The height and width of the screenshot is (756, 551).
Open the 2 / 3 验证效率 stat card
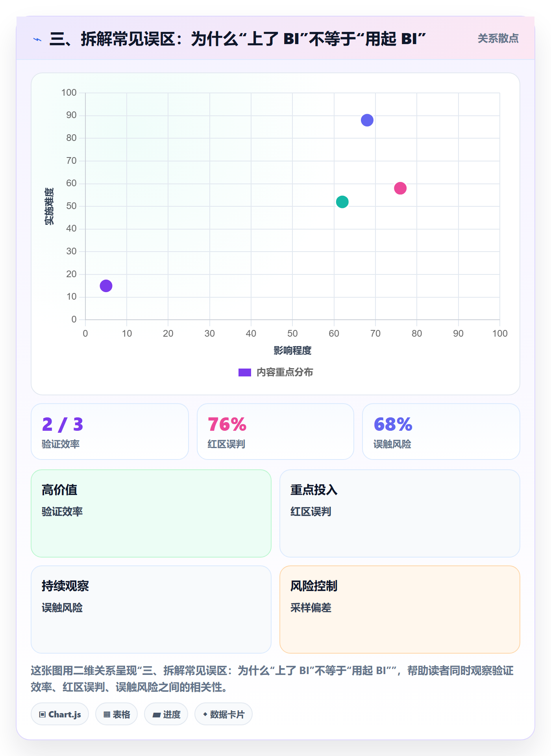click(110, 432)
